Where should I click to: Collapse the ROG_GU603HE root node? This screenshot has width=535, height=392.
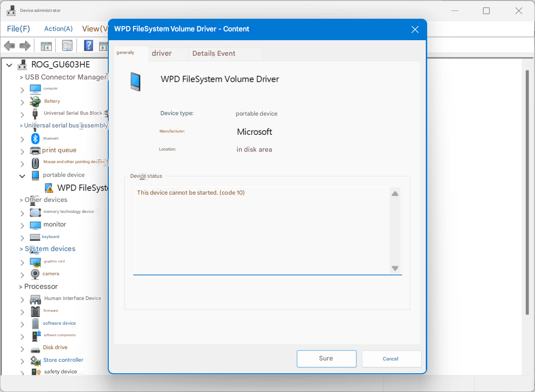10,64
